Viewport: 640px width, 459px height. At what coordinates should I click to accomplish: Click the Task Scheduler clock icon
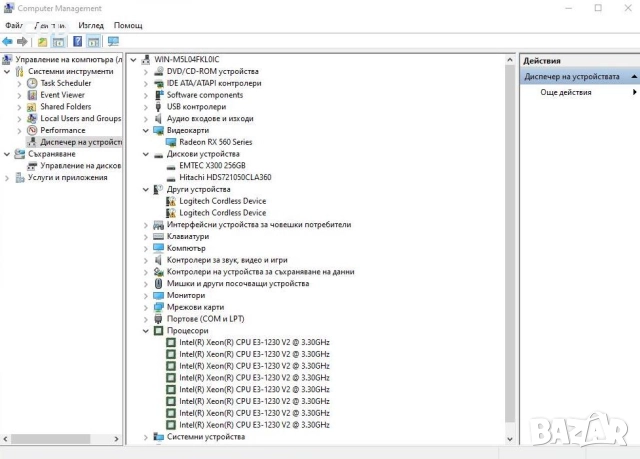pyautogui.click(x=32, y=83)
